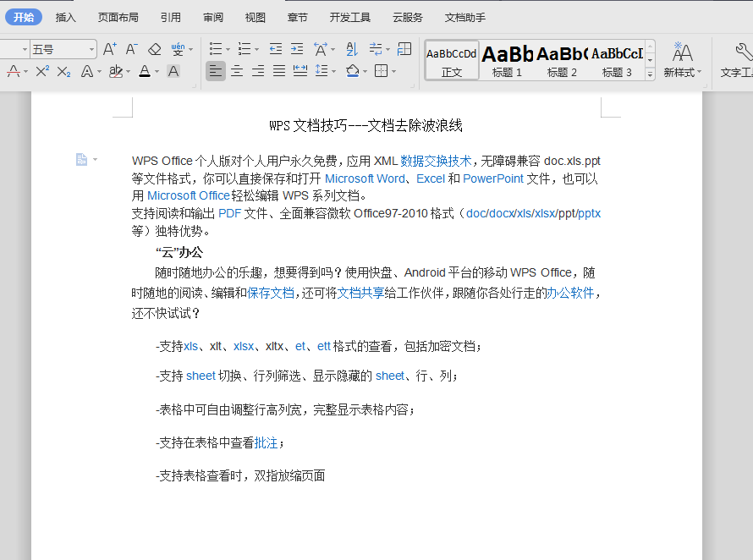Open the Chinese text layout icon

tap(321, 49)
